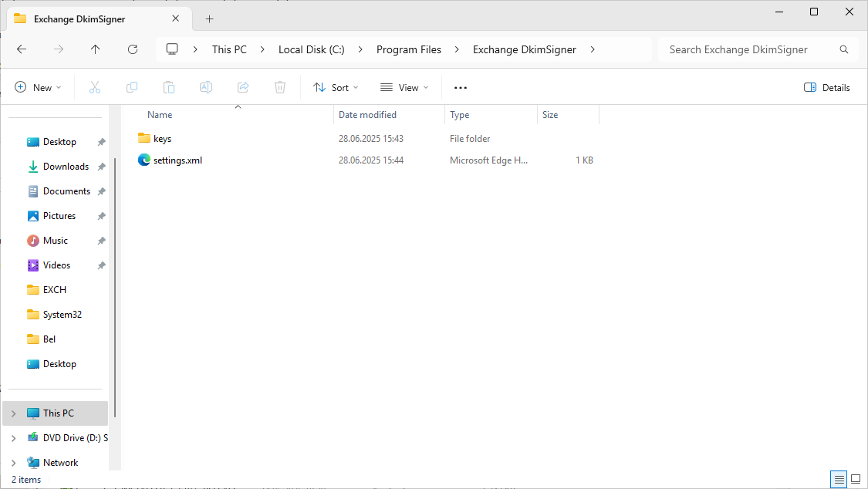868x489 pixels.
Task: Open the See more ellipsis menu
Action: coord(461,87)
